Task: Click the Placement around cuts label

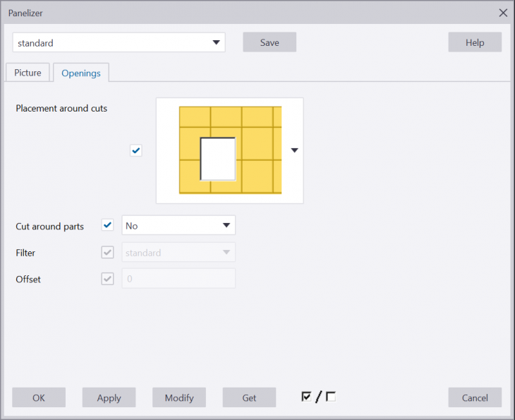Action: pos(61,109)
